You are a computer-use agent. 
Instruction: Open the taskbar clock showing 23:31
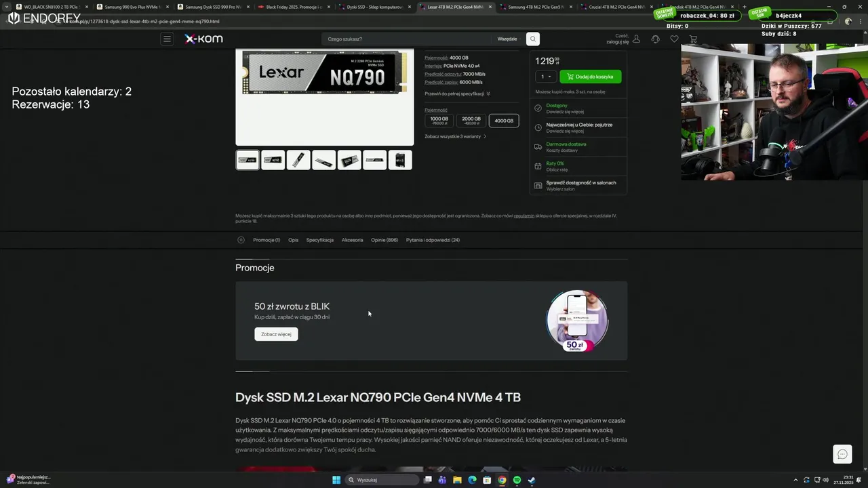844,480
